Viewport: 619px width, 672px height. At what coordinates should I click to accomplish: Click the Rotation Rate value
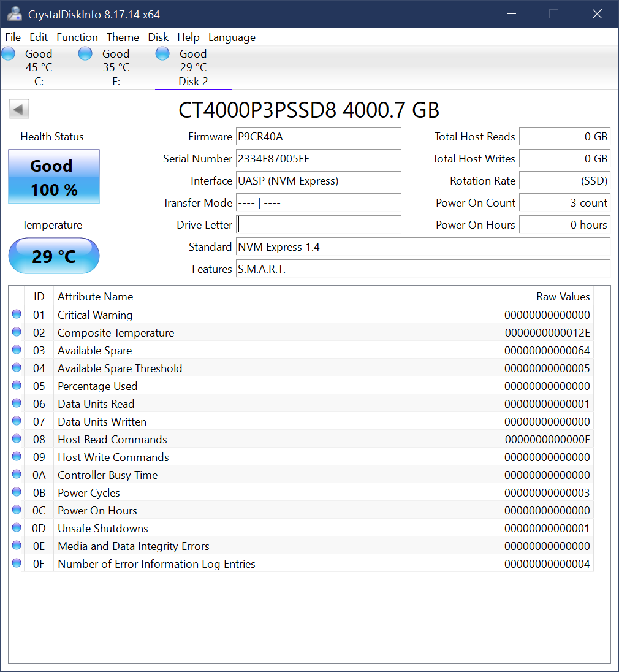(x=565, y=181)
